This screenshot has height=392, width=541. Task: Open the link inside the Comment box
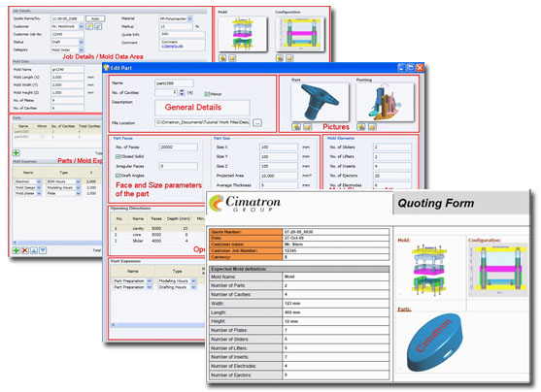[172, 47]
